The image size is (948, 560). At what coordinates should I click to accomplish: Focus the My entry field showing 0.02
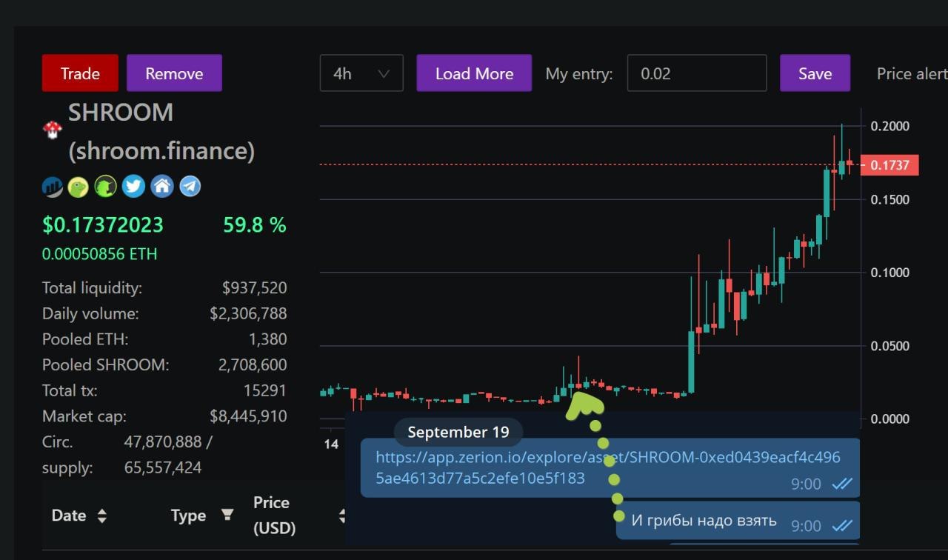[x=697, y=73]
